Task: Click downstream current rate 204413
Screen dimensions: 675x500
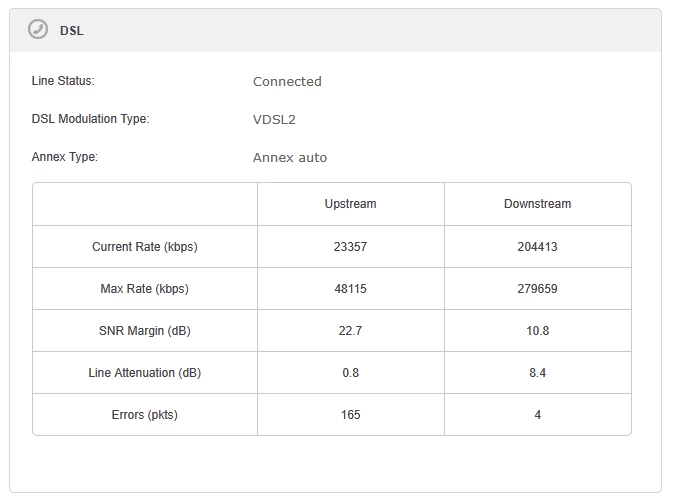Action: pos(537,247)
